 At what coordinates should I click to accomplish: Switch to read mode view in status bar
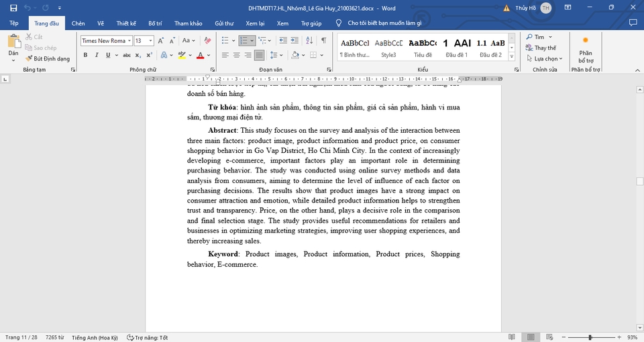coord(511,337)
